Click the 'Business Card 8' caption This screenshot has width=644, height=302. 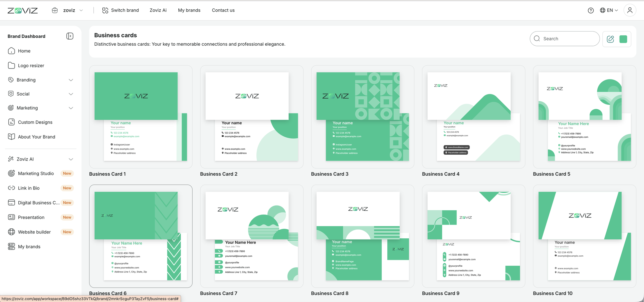[x=330, y=293]
